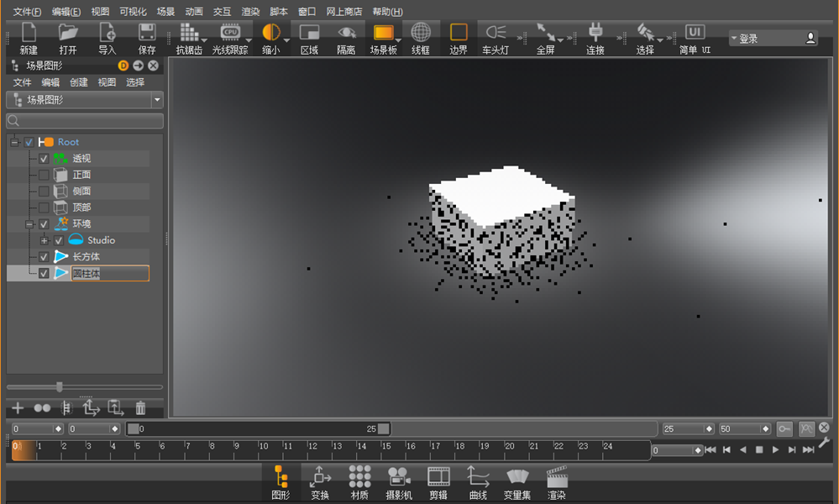Toggle the 抗锯齿 antialiasing icon
839x504 pixels.
[188, 33]
